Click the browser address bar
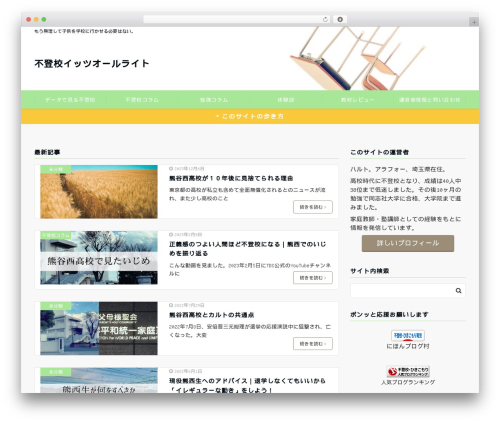 236,19
